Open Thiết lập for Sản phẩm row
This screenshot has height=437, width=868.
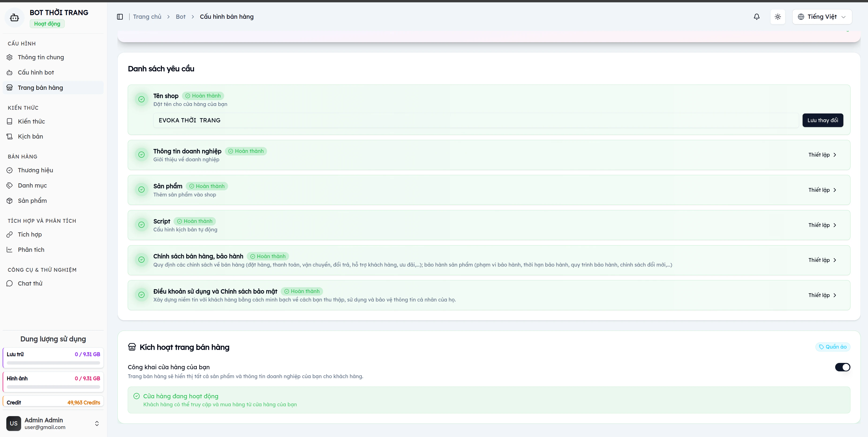point(822,190)
